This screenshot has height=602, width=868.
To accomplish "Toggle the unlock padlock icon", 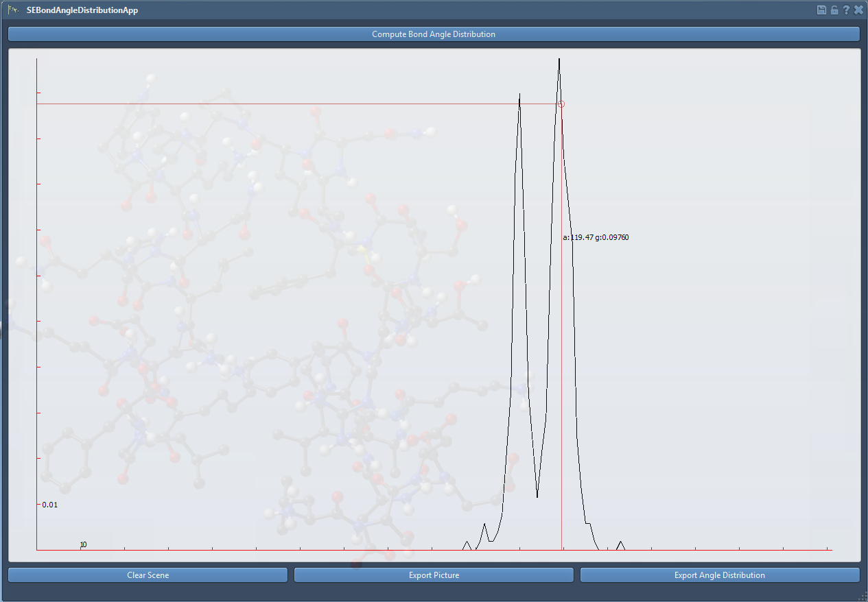I will tap(834, 10).
